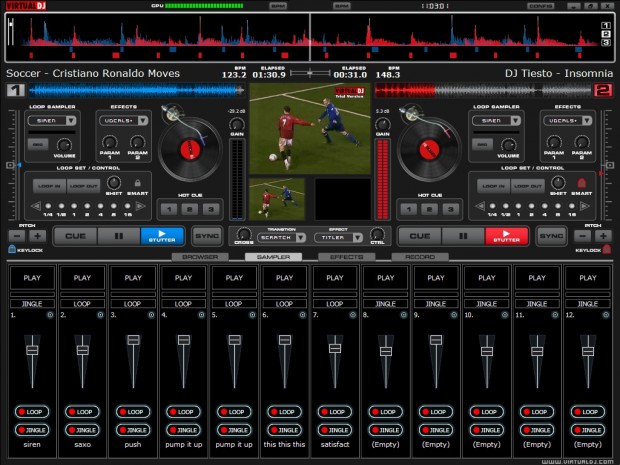Click the main rhythm waveform display
Viewport: 620px width, 465px height.
click(310, 38)
